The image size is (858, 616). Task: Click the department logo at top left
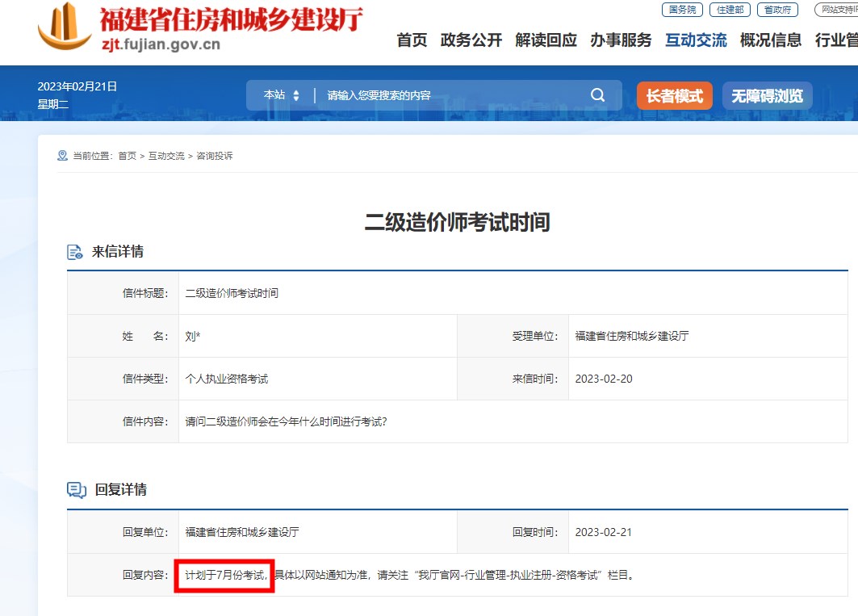click(65, 26)
